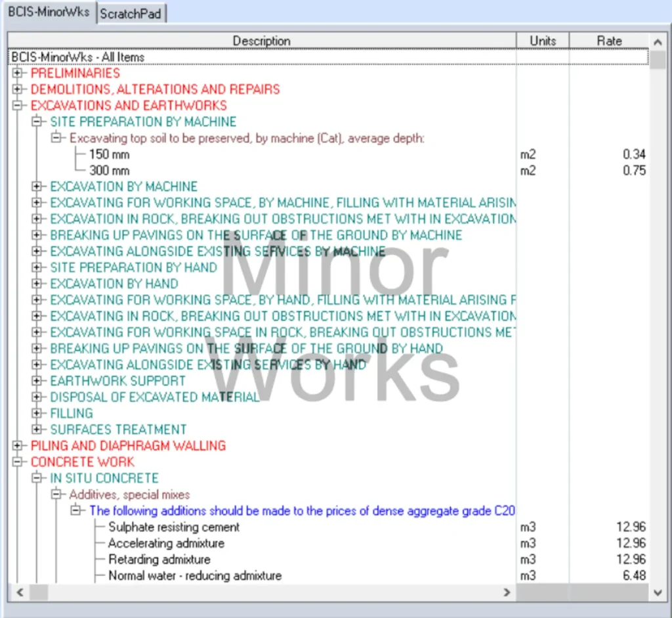The height and width of the screenshot is (618, 672).
Task: Select Sulphate resisting cement item
Action: point(174,527)
